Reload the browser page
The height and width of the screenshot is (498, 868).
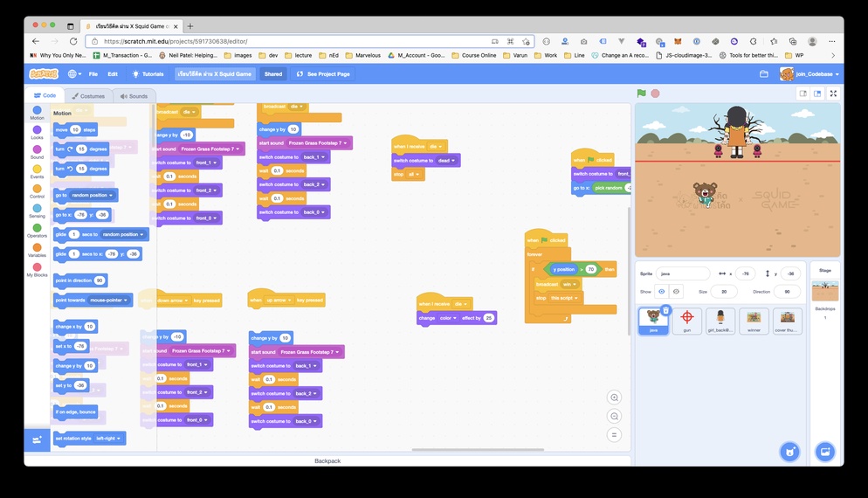pyautogui.click(x=73, y=41)
